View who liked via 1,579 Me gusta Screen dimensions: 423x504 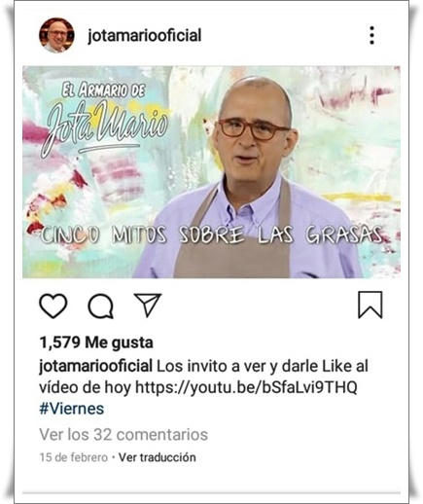tap(96, 342)
